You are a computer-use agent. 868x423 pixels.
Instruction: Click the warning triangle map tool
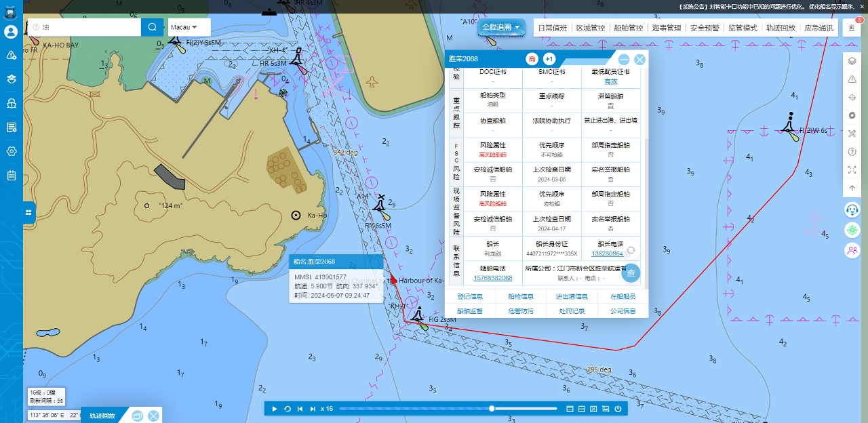[x=852, y=79]
